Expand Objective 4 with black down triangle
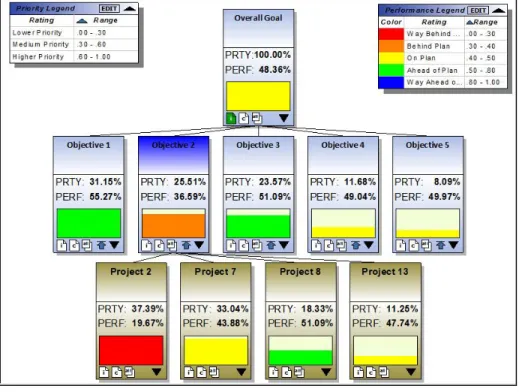Image resolution: width=519 pixels, height=392 pixels. [369, 245]
